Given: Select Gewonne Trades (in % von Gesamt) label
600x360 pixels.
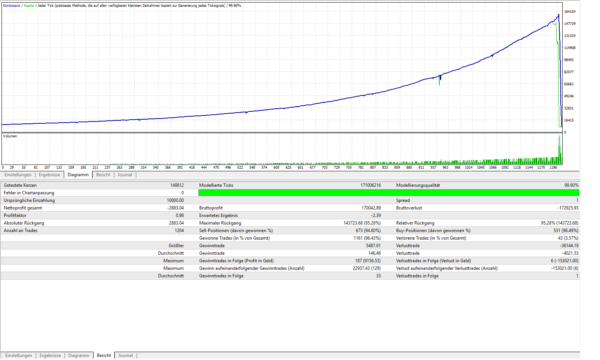Looking at the screenshot, I should [x=235, y=238].
